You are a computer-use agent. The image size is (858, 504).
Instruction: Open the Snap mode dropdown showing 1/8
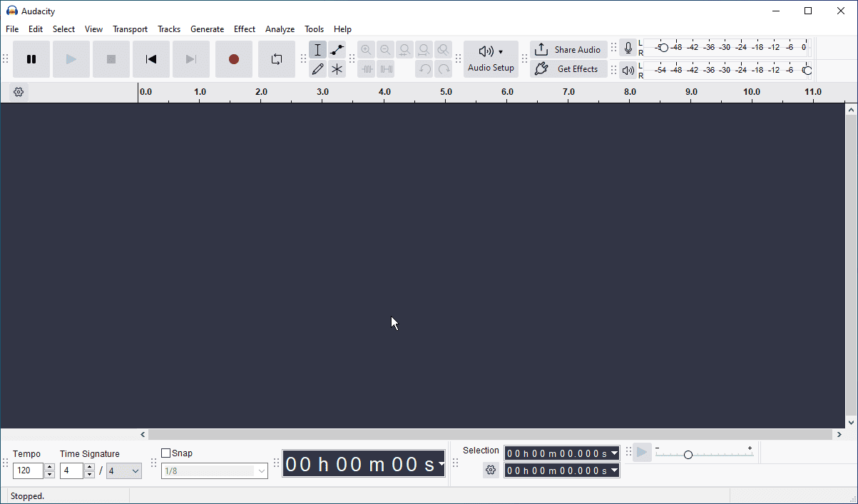coord(214,470)
